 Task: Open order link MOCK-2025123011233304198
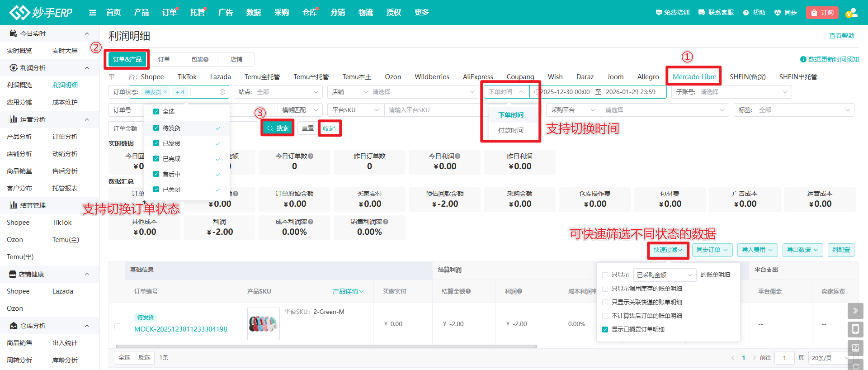pyautogui.click(x=180, y=329)
